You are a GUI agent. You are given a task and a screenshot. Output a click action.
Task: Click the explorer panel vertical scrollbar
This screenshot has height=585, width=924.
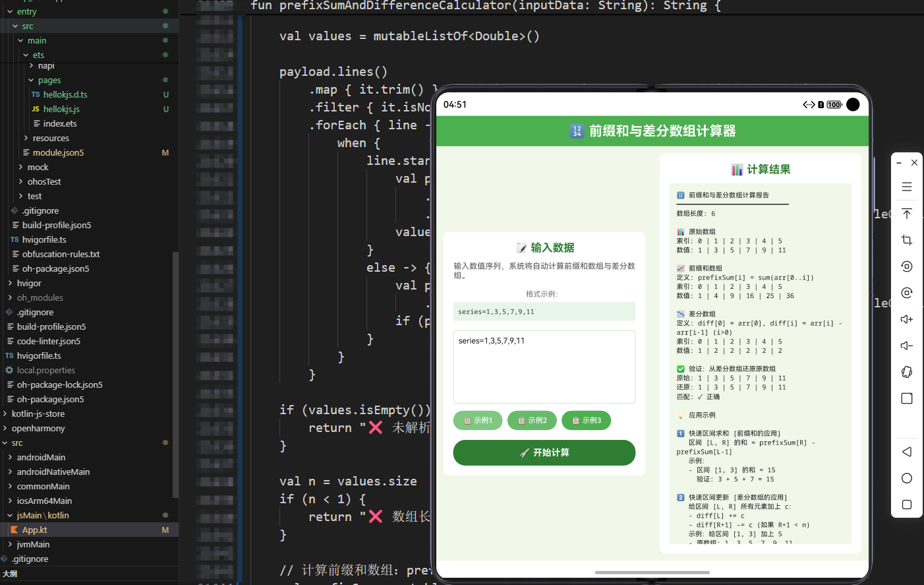point(175,375)
